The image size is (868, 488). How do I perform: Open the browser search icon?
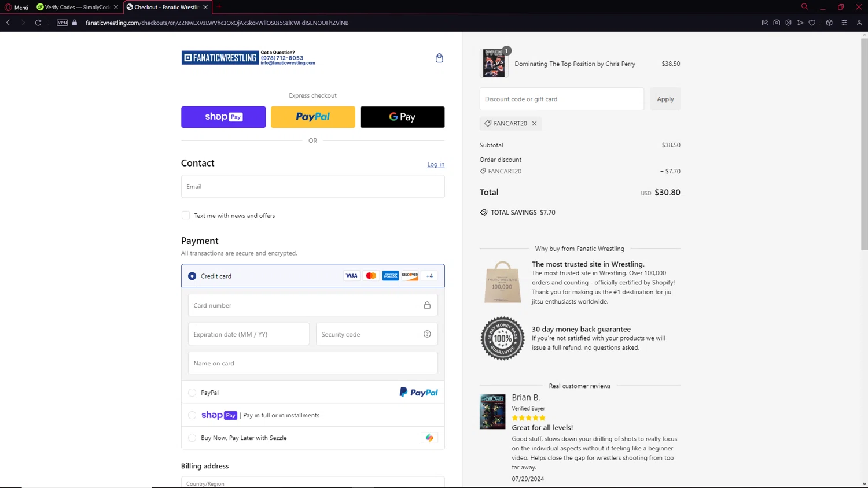[804, 7]
